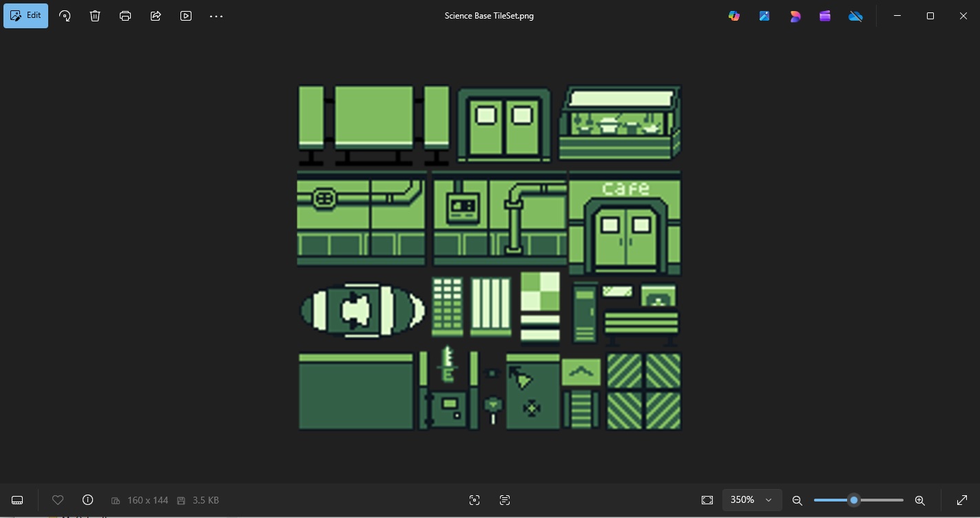Toggle fit image to window
The height and width of the screenshot is (518, 980).
pos(707,500)
